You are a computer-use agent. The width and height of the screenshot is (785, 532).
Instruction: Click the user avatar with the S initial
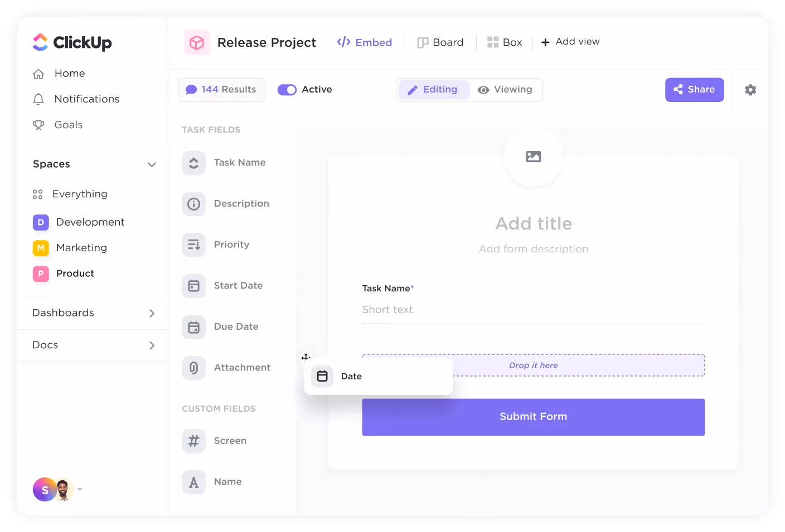click(x=45, y=490)
